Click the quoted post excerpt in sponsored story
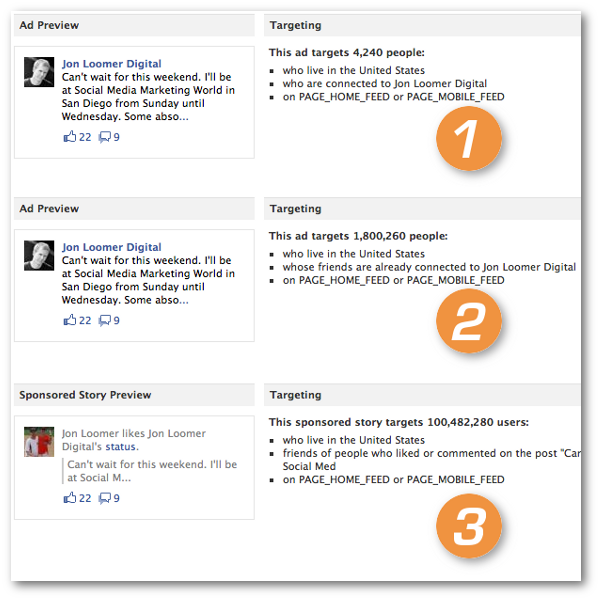Viewport: 600px width, 600px height. point(152,471)
